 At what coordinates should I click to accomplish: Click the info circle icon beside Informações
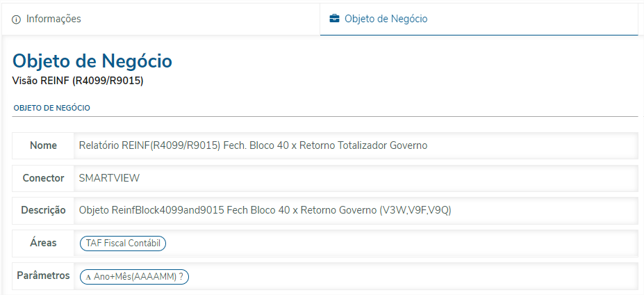(x=17, y=19)
